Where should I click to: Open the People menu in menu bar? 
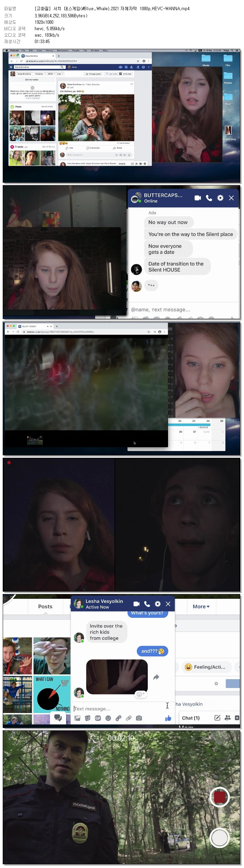tap(76, 51)
